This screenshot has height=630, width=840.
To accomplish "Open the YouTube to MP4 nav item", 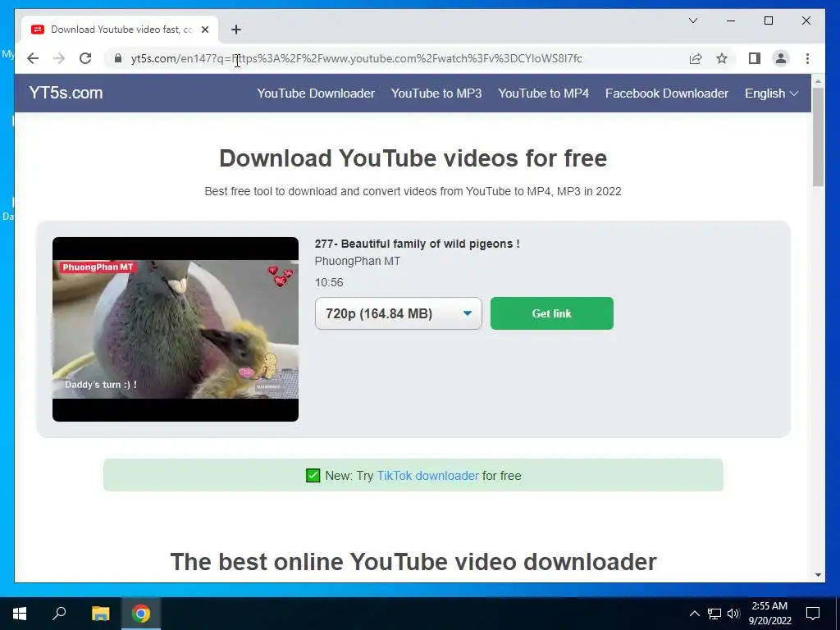I will coord(543,94).
